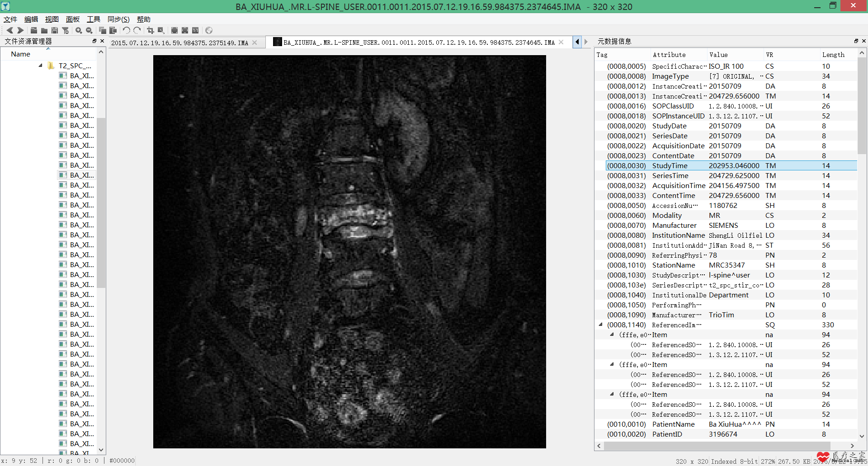
Task: Sort the metadata by the Value column header
Action: coord(735,55)
